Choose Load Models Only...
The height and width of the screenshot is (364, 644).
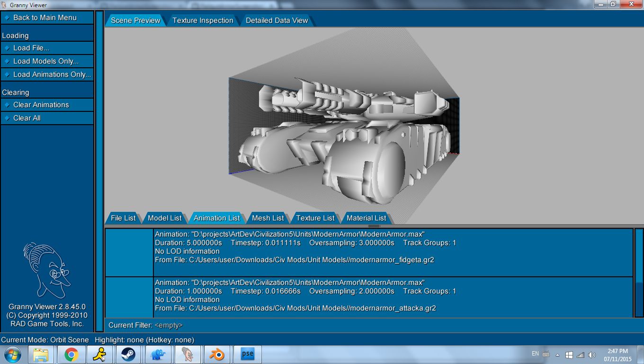pyautogui.click(x=47, y=61)
